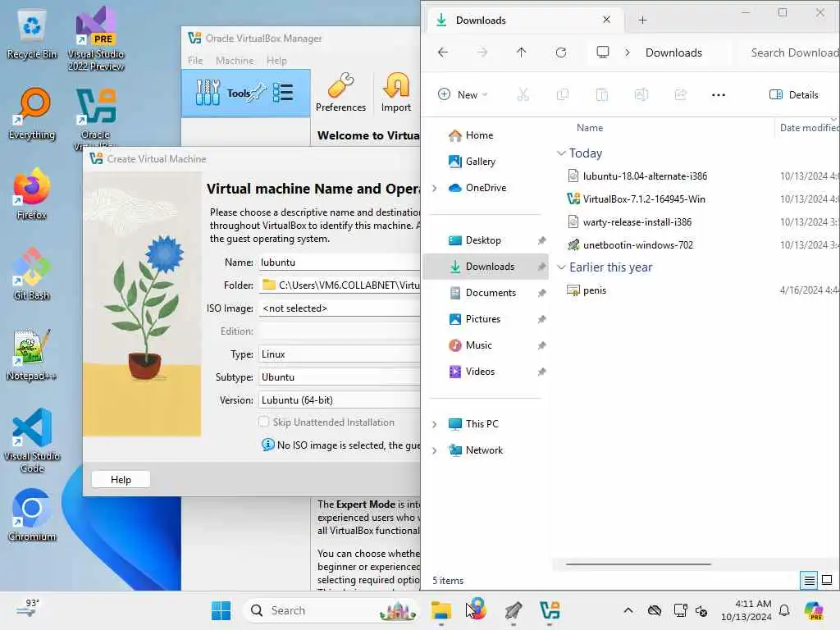Open the Machine menu in VirtualBox Manager
The height and width of the screenshot is (630, 840).
[235, 61]
